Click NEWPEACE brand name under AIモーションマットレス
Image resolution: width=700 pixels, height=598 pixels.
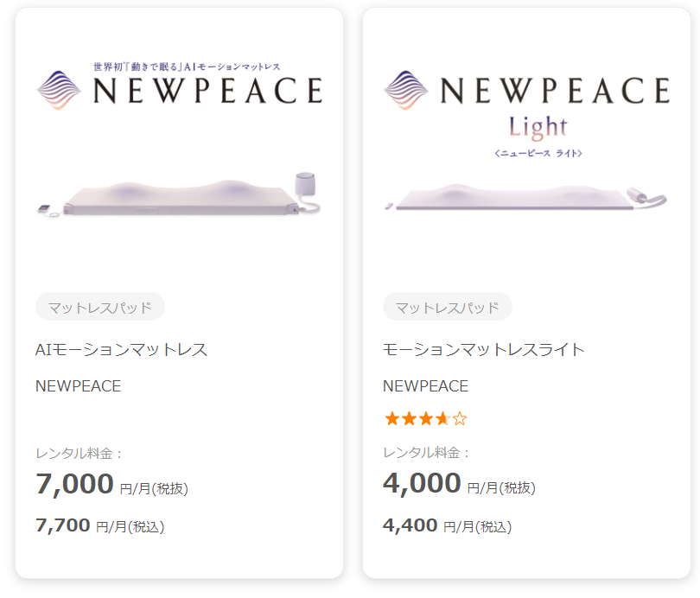(x=78, y=386)
